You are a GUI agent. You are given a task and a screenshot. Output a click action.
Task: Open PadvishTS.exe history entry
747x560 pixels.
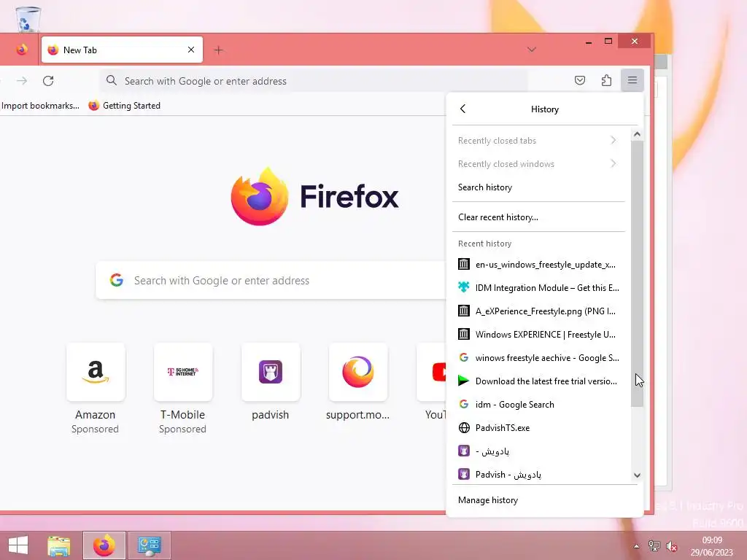tap(538, 427)
